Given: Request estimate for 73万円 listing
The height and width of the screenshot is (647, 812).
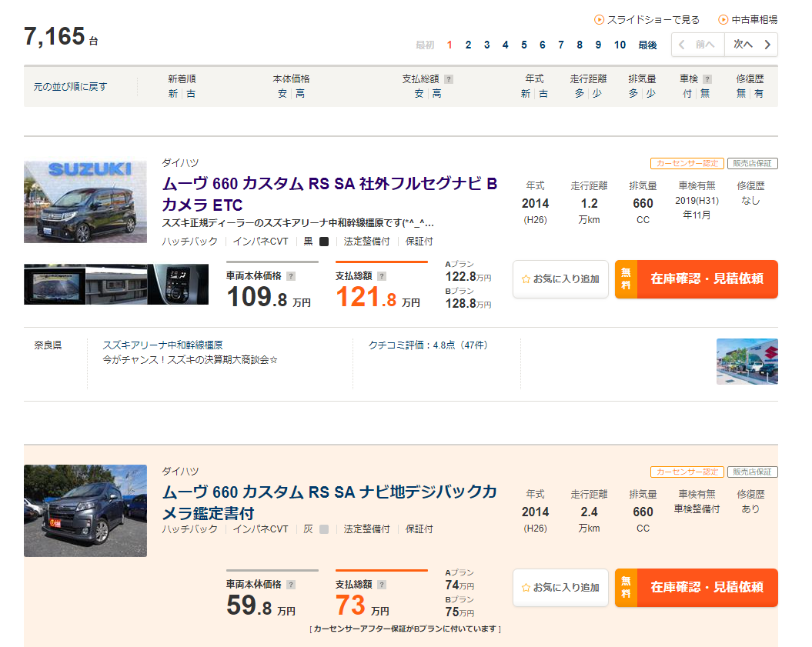Looking at the screenshot, I should (x=697, y=588).
